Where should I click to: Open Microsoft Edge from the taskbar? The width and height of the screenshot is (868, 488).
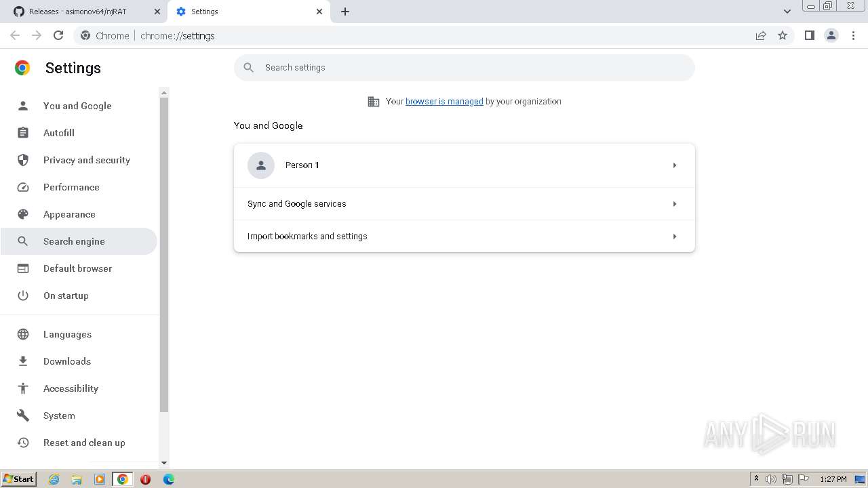[168, 479]
